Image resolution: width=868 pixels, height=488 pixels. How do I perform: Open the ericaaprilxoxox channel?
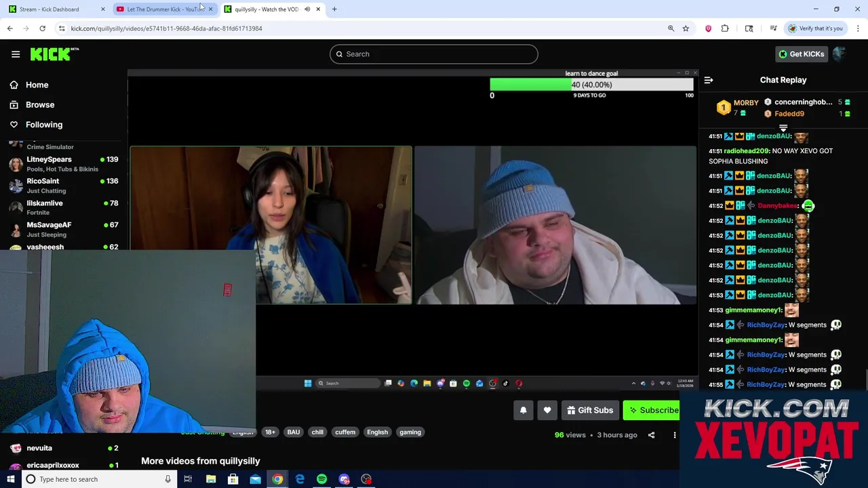tap(64, 466)
